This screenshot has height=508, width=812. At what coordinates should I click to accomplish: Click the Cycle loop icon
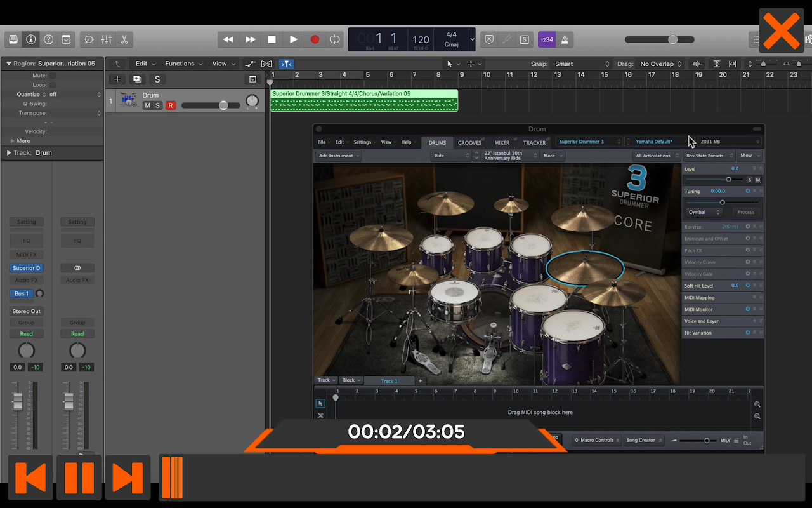[x=334, y=39]
